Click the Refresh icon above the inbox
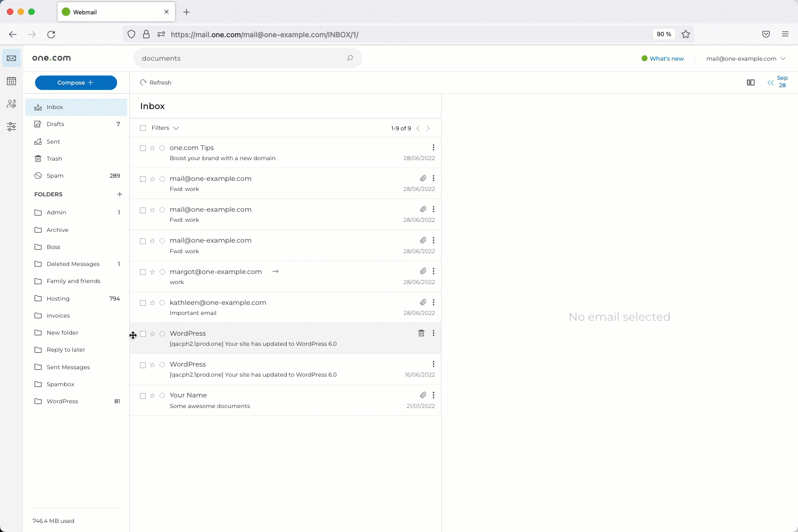This screenshot has width=798, height=532. tap(143, 82)
